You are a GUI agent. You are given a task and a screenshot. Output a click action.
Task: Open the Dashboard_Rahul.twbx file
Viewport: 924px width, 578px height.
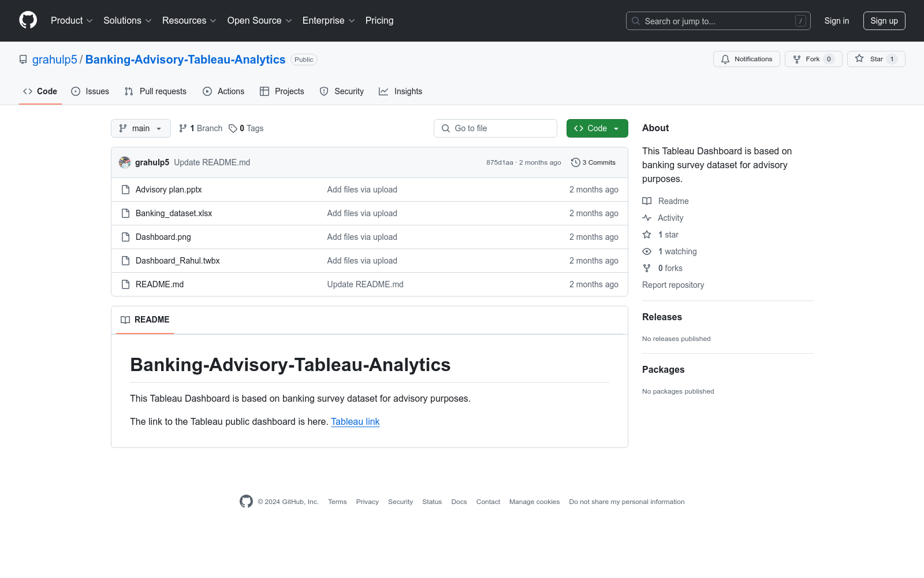(178, 261)
